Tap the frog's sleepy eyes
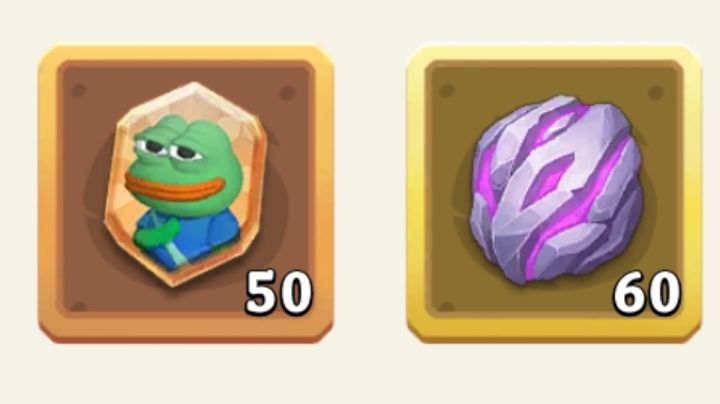The height and width of the screenshot is (404, 720). (168, 149)
